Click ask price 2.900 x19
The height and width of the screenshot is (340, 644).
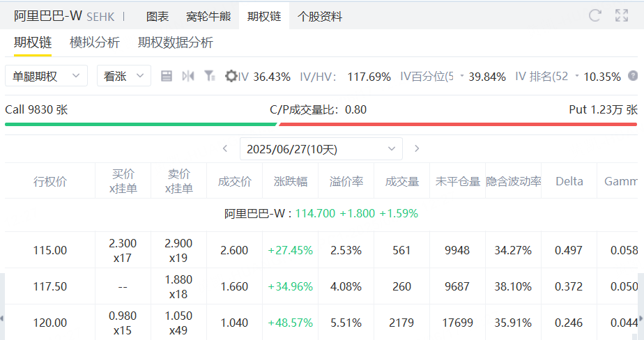click(178, 250)
